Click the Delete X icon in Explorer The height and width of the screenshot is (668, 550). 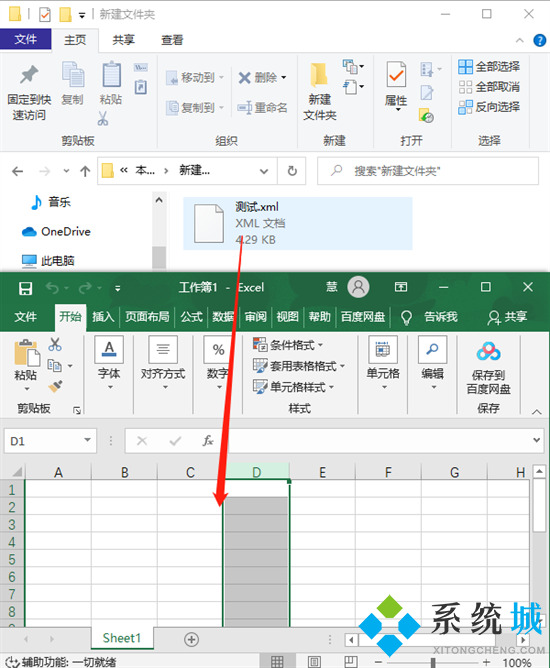coord(245,78)
